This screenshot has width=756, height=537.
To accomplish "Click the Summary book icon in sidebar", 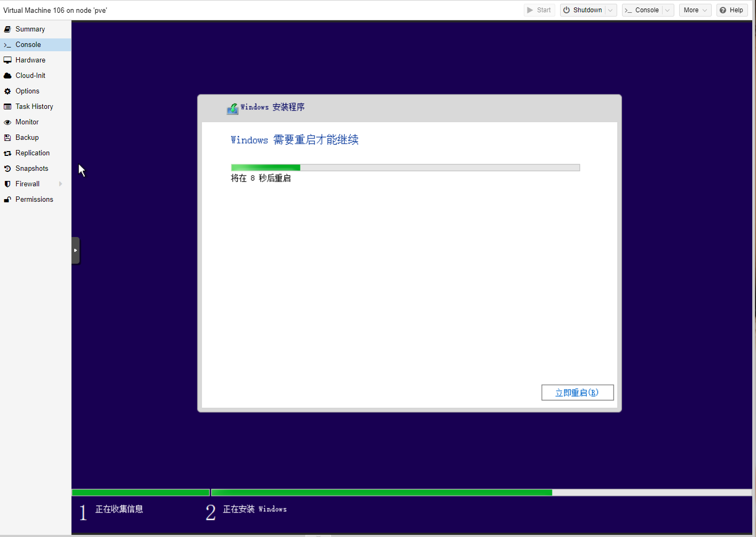I will click(7, 29).
